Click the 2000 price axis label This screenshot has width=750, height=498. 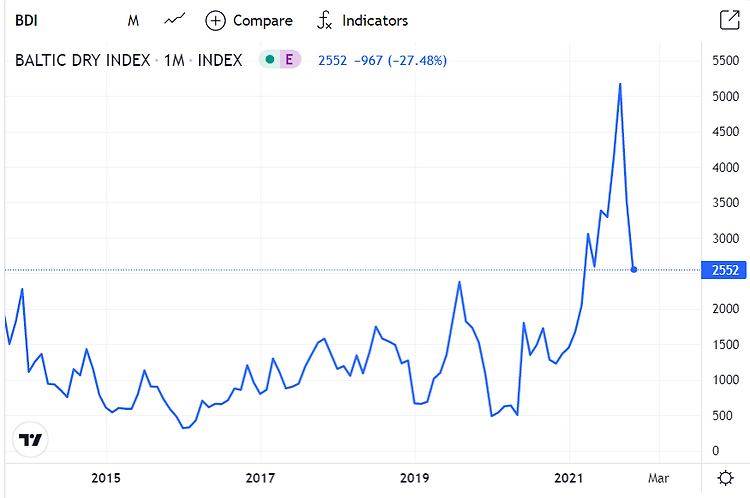click(x=726, y=309)
